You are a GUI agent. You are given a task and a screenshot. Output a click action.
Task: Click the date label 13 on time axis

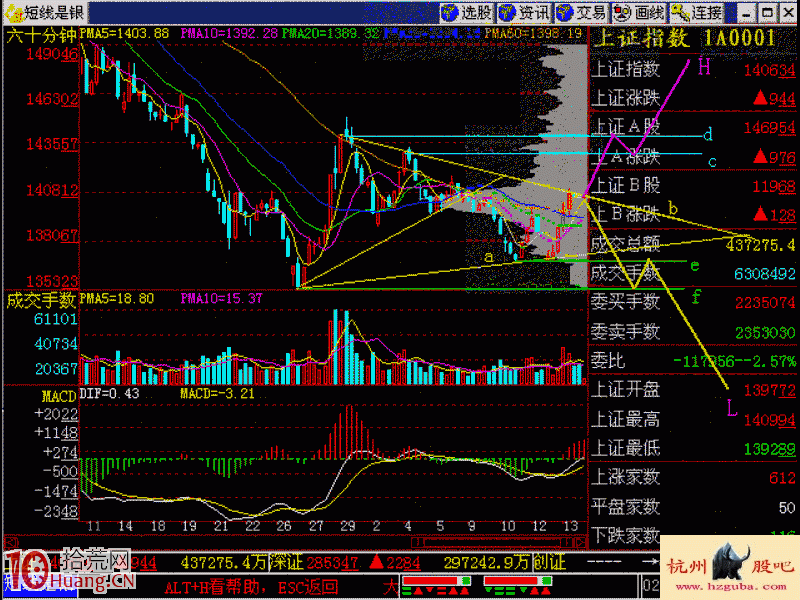570,526
